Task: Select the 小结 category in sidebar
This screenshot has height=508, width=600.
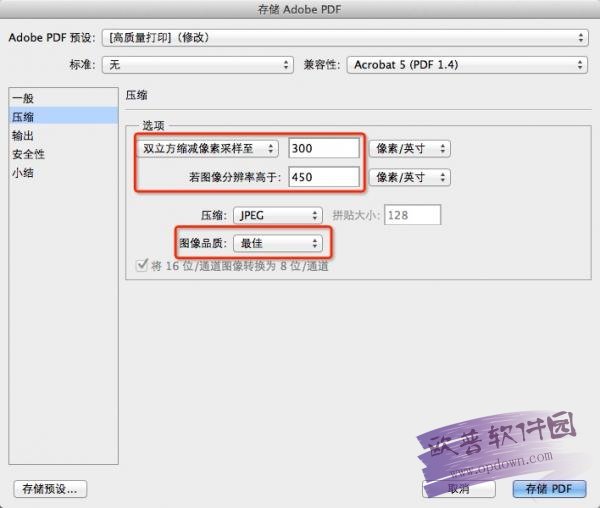Action: 64,173
